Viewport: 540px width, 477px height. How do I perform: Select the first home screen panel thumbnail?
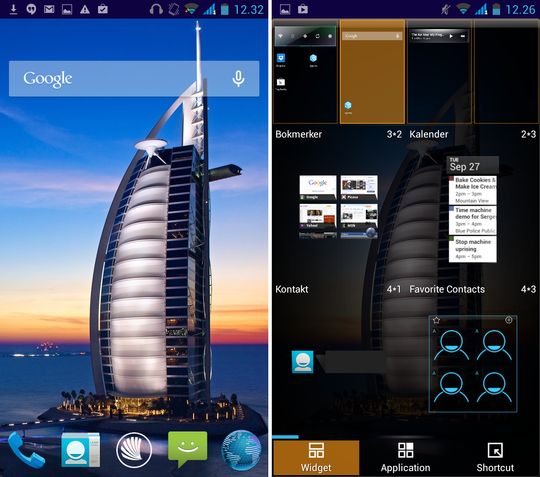tap(305, 71)
